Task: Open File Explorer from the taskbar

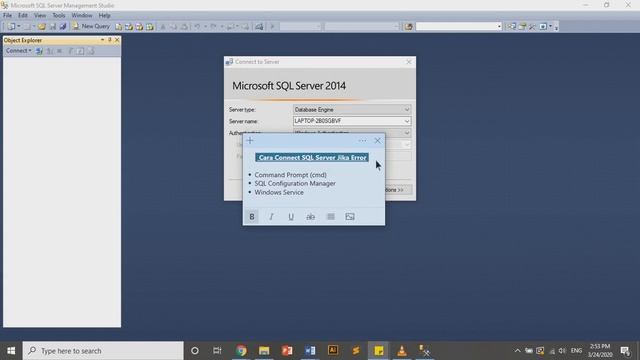Action: (x=264, y=351)
